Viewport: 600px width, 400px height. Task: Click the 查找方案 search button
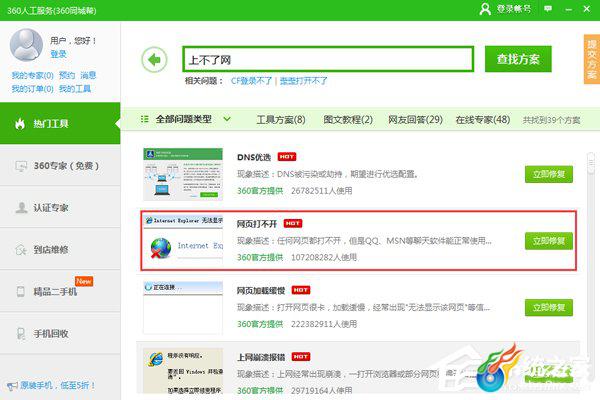click(518, 59)
